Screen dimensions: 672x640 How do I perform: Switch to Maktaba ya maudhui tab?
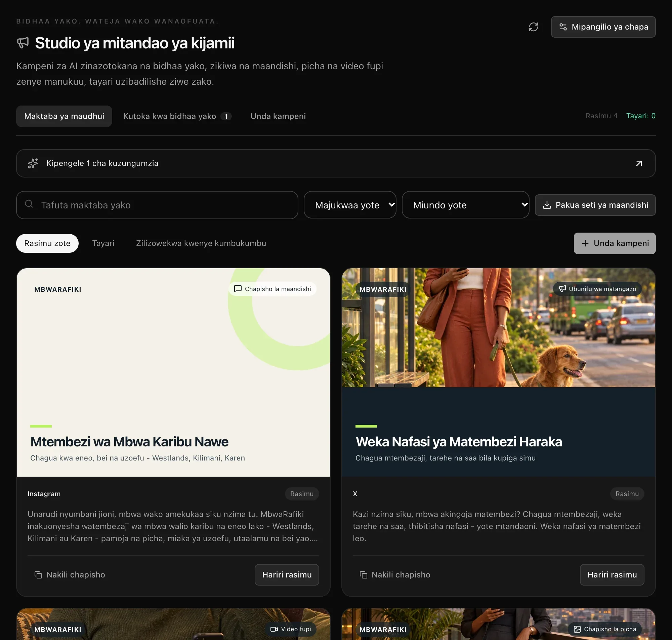[64, 116]
